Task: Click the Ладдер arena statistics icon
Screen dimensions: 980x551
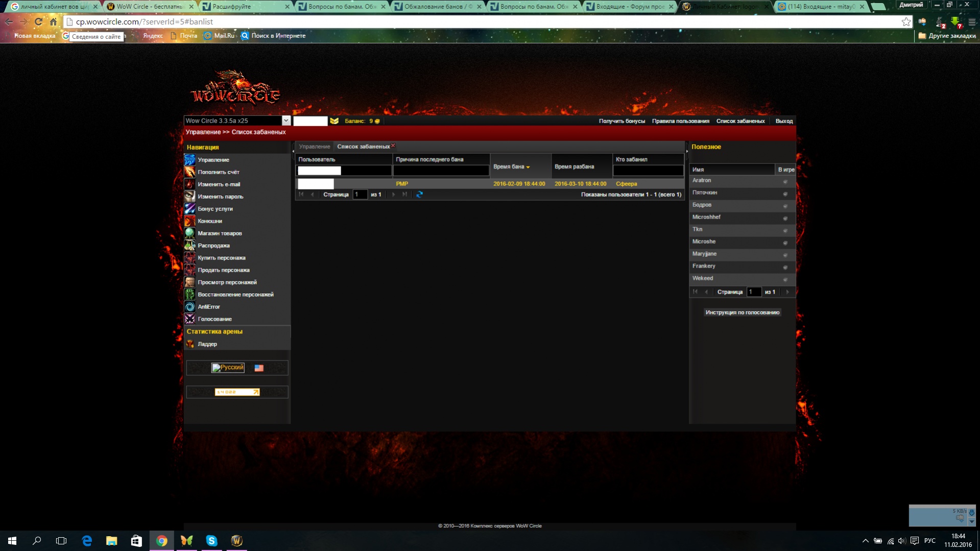Action: point(189,344)
